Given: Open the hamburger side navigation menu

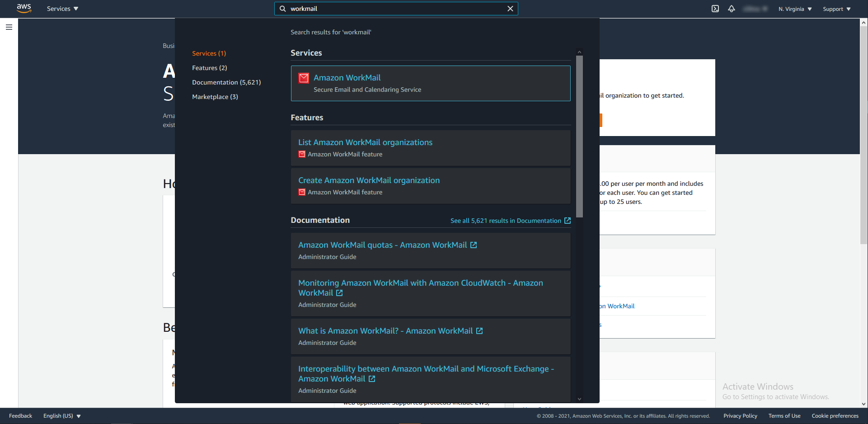Looking at the screenshot, I should 9,27.
